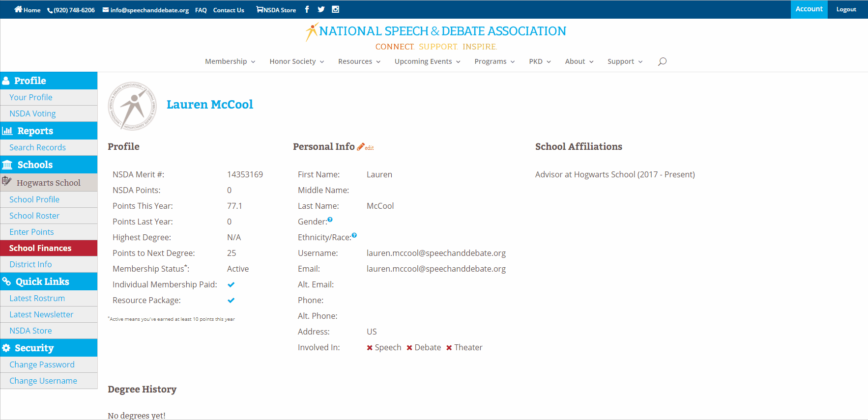Toggle the Speech involvement marker
The height and width of the screenshot is (420, 868).
(370, 348)
